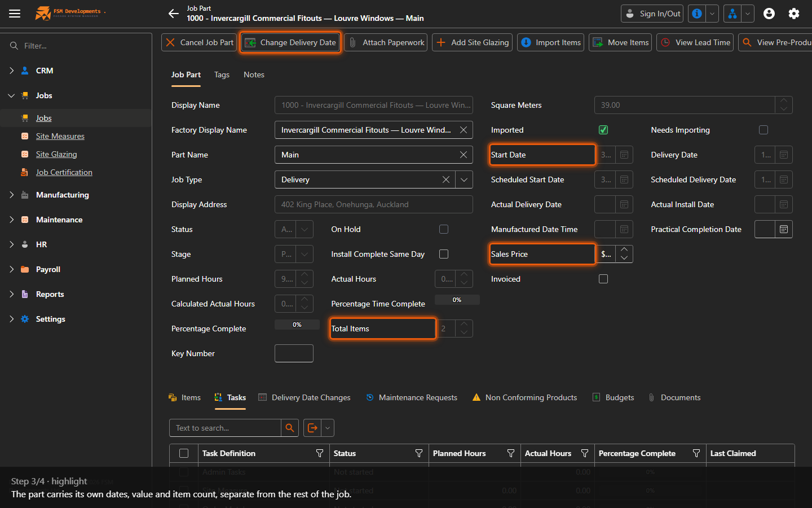Image resolution: width=812 pixels, height=508 pixels.
Task: Click the search magnifier beside text box
Action: [x=290, y=428]
